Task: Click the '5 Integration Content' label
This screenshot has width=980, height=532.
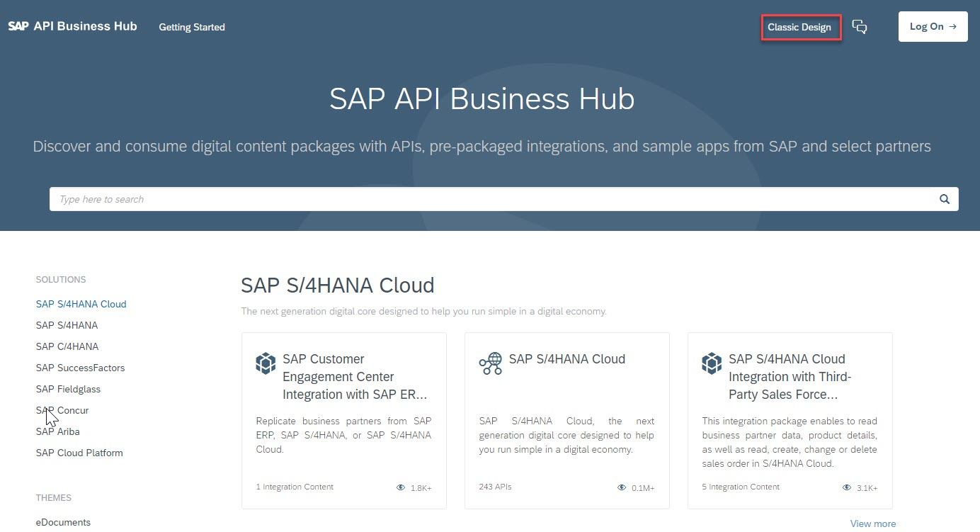Action: 741,487
